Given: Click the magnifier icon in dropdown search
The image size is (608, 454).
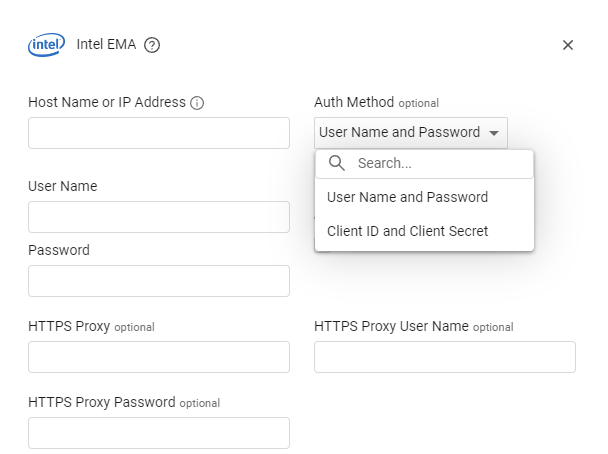Looking at the screenshot, I should coord(337,163).
